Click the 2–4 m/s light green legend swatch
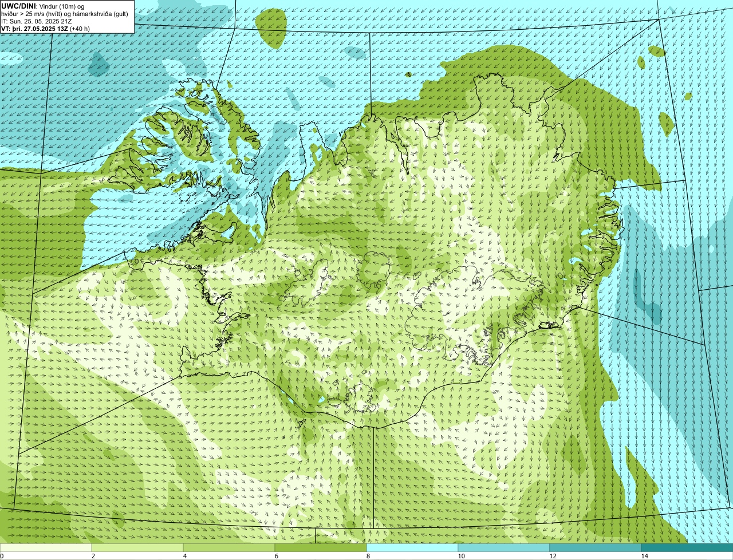This screenshot has width=733, height=560. tap(137, 547)
